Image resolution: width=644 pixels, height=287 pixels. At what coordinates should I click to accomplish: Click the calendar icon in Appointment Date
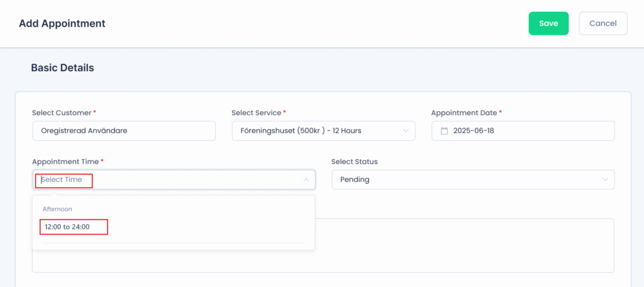pos(444,131)
